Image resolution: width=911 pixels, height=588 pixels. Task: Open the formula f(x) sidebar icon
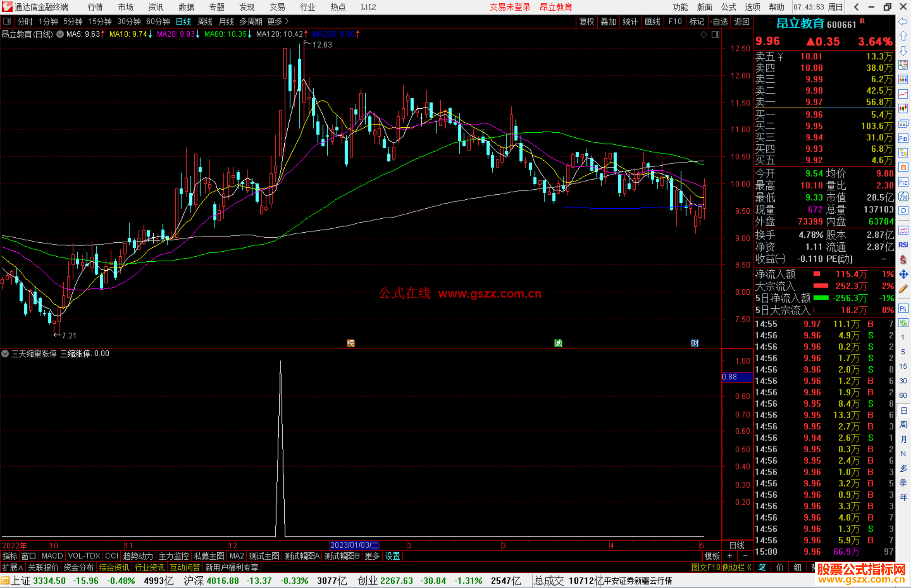click(903, 197)
